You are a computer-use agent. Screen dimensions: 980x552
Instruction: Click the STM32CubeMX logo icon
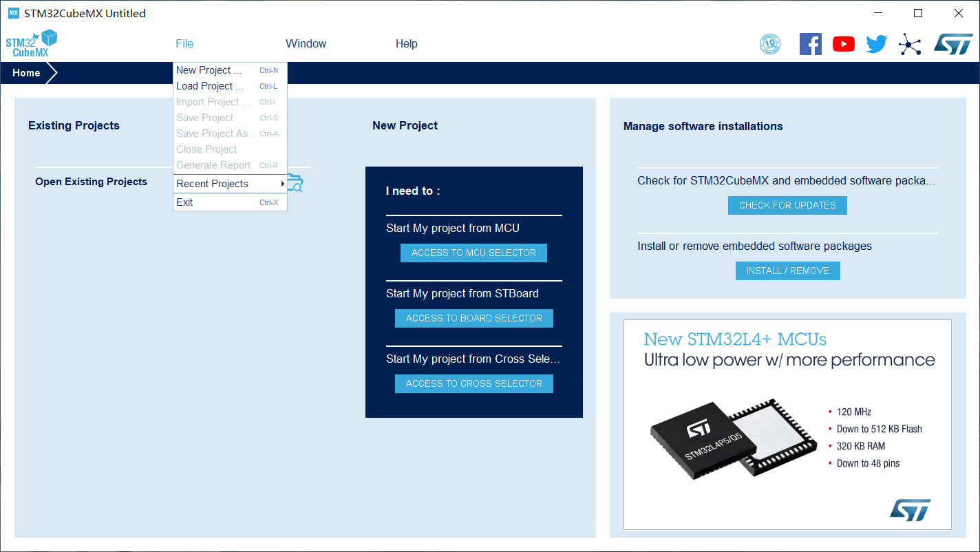tap(31, 43)
